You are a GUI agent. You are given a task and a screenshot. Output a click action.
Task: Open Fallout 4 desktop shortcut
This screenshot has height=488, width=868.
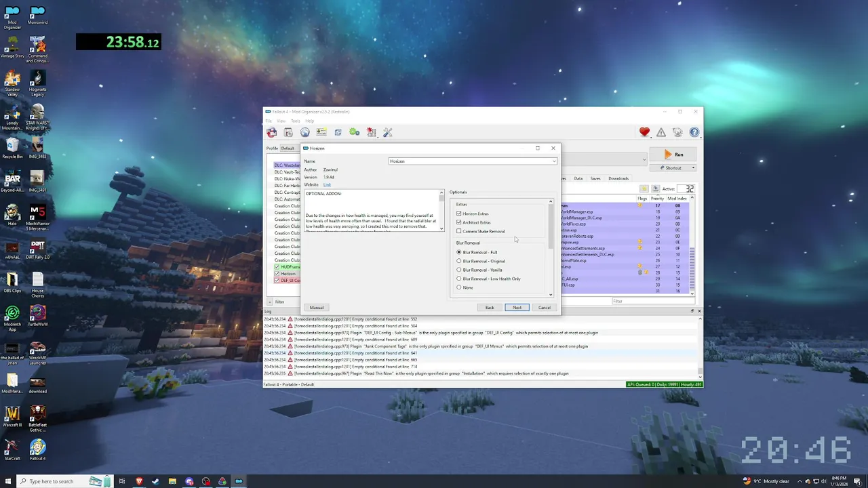(37, 450)
